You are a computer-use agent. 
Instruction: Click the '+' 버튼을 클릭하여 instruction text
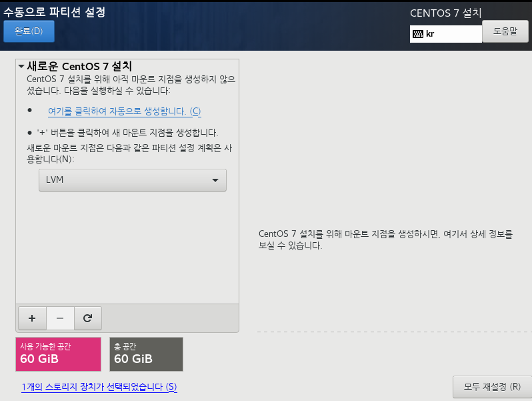pos(127,132)
